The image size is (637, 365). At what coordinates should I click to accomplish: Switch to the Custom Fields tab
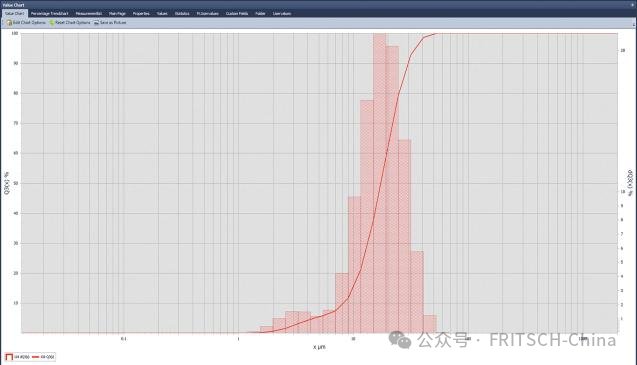(237, 13)
